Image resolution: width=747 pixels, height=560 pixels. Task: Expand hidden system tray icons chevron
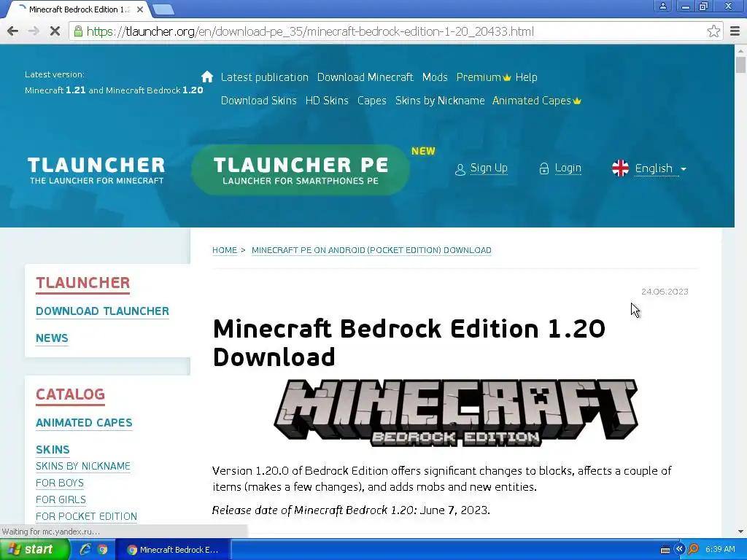click(x=679, y=549)
